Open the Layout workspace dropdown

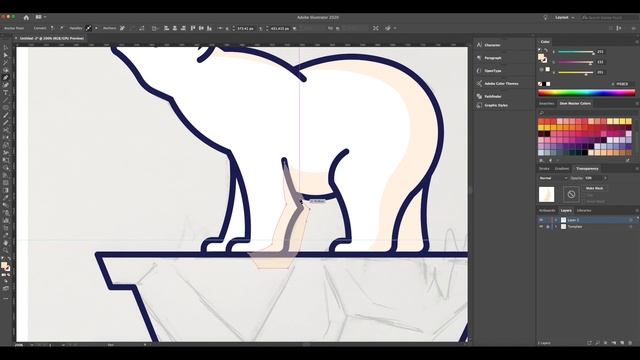click(564, 18)
